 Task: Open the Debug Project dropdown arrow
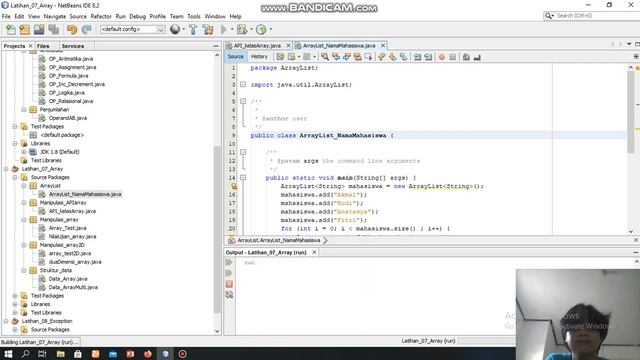click(251, 29)
